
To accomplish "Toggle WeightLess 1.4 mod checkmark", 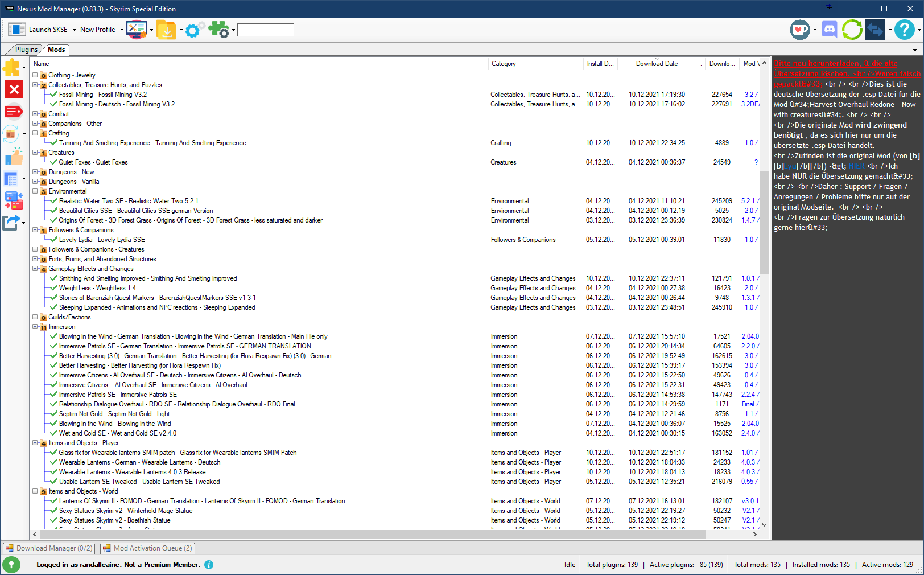I will pyautogui.click(x=54, y=288).
